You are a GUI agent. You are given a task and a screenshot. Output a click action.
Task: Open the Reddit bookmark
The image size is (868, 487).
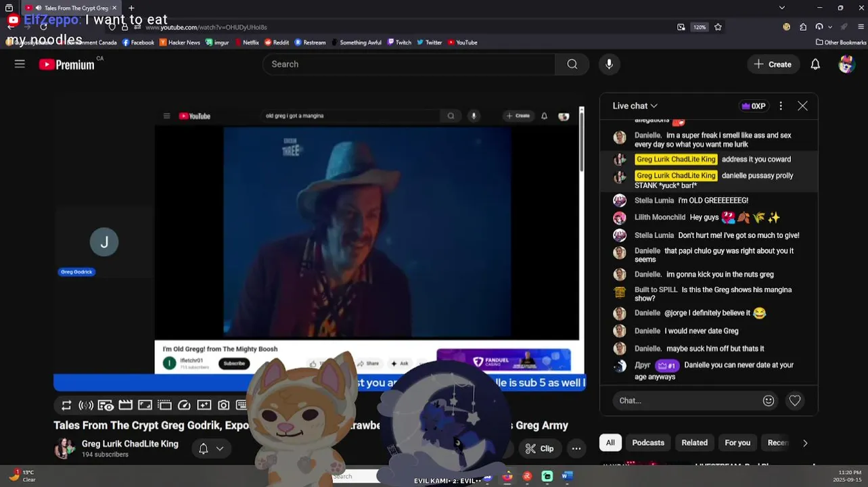coord(277,43)
